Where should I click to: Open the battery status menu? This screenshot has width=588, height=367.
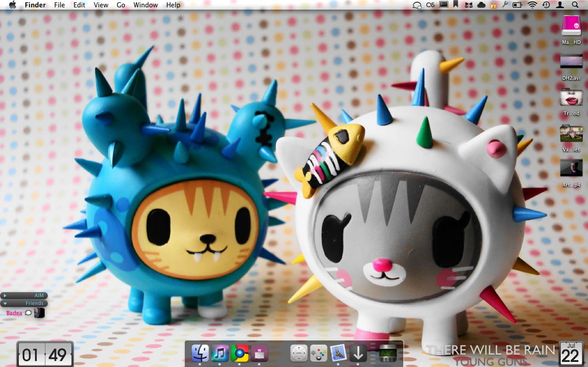pos(518,5)
